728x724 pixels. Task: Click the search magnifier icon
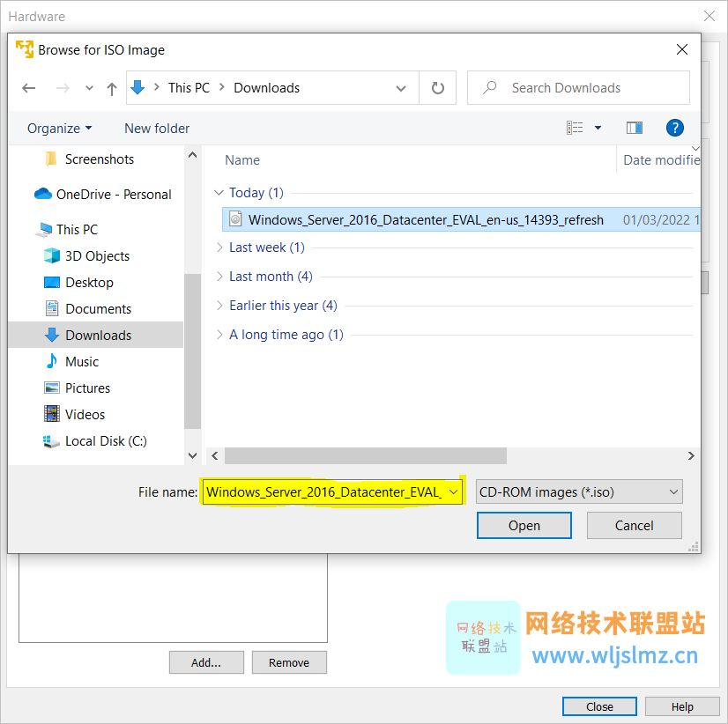490,87
